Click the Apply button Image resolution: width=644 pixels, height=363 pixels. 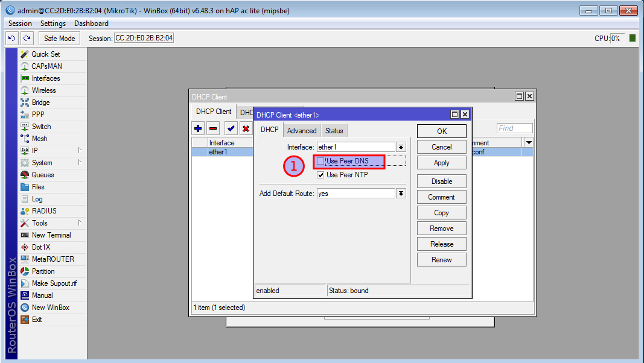[x=442, y=162]
